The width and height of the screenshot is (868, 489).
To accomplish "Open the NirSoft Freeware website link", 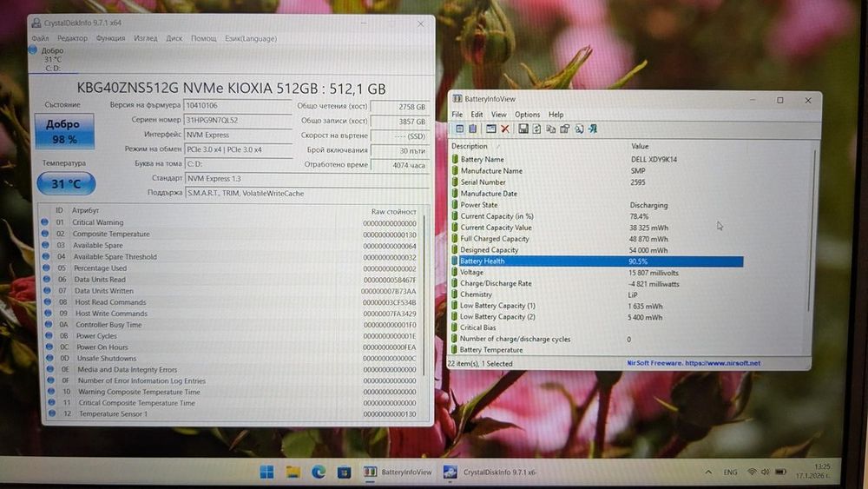I will [693, 363].
